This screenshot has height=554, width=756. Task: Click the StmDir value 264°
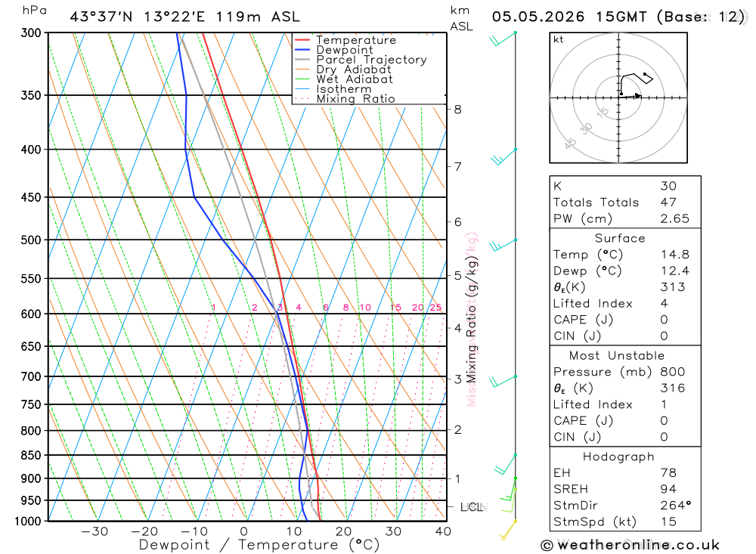pos(675,506)
